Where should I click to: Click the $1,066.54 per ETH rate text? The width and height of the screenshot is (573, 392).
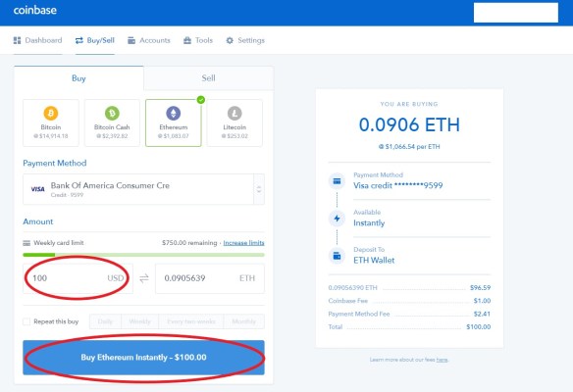409,147
